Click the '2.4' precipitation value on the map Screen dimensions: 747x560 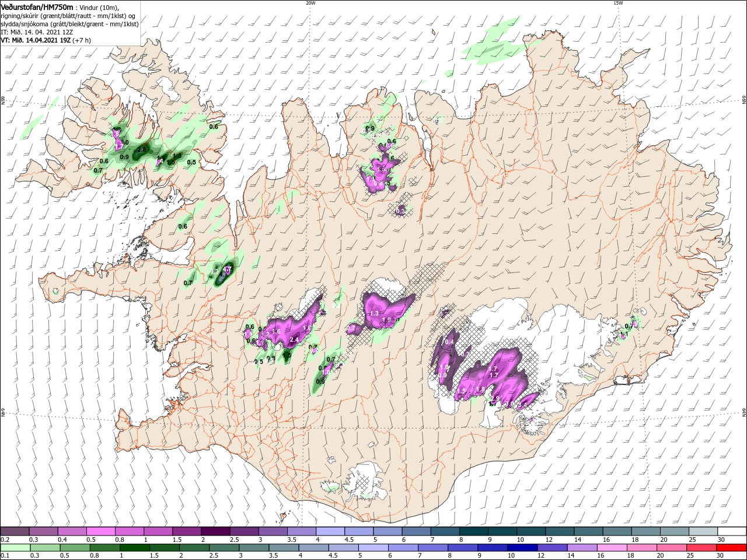coord(294,339)
